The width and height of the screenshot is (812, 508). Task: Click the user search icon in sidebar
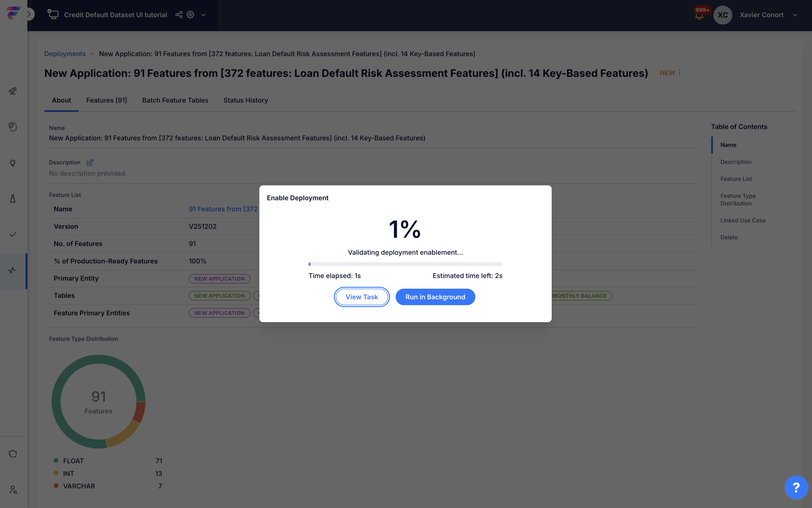pyautogui.click(x=13, y=490)
